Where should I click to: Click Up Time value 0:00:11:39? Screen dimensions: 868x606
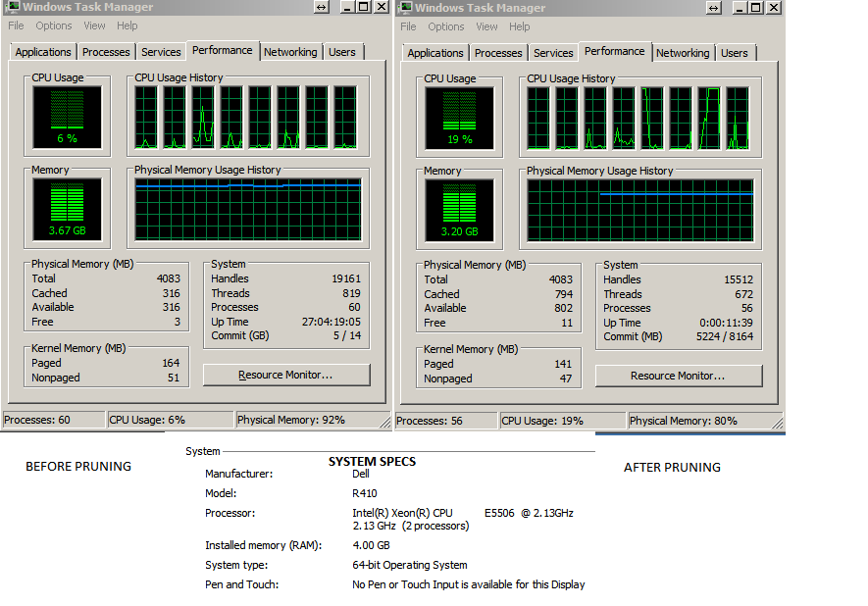[x=726, y=323]
